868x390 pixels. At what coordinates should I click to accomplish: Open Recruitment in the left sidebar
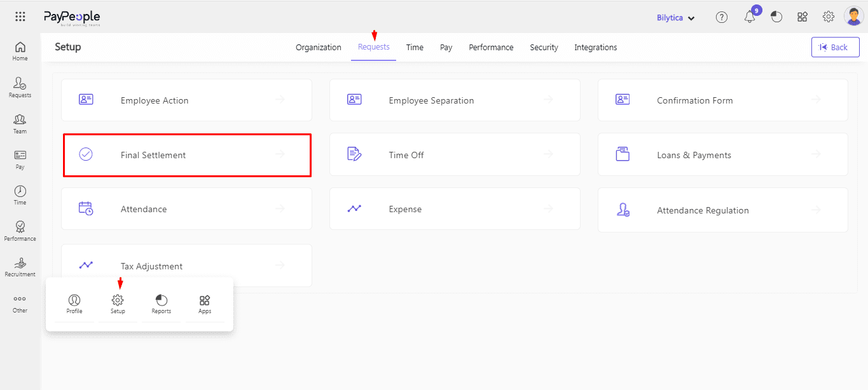pyautogui.click(x=20, y=267)
